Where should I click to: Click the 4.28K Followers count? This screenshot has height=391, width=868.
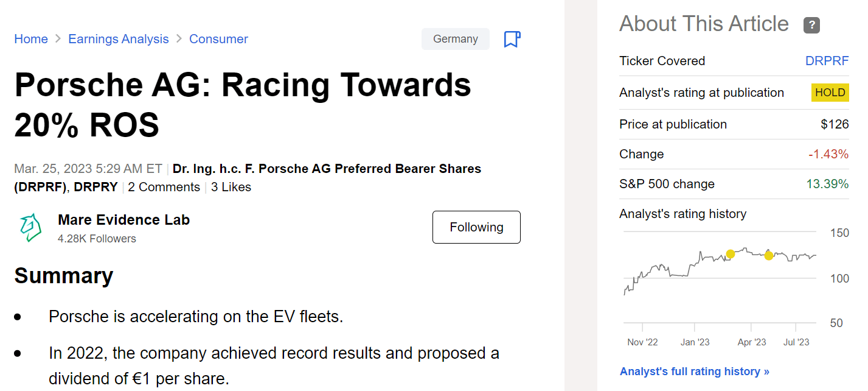click(97, 238)
